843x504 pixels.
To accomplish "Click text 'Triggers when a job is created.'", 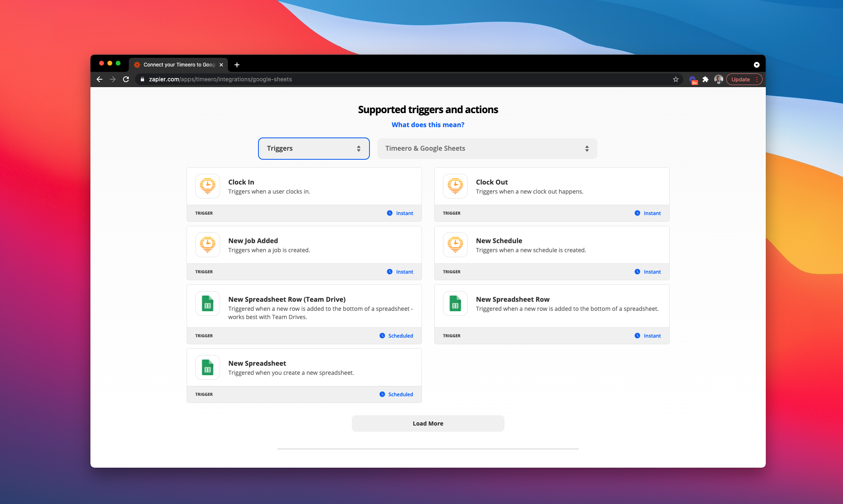I will (x=269, y=250).
